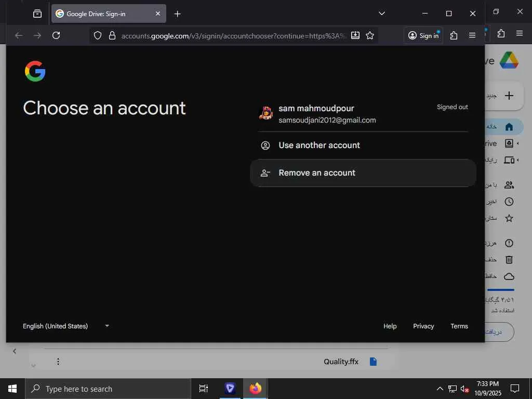Expand the My Drive tree arrow in sidebar
This screenshot has width=532, height=399.
click(x=518, y=143)
